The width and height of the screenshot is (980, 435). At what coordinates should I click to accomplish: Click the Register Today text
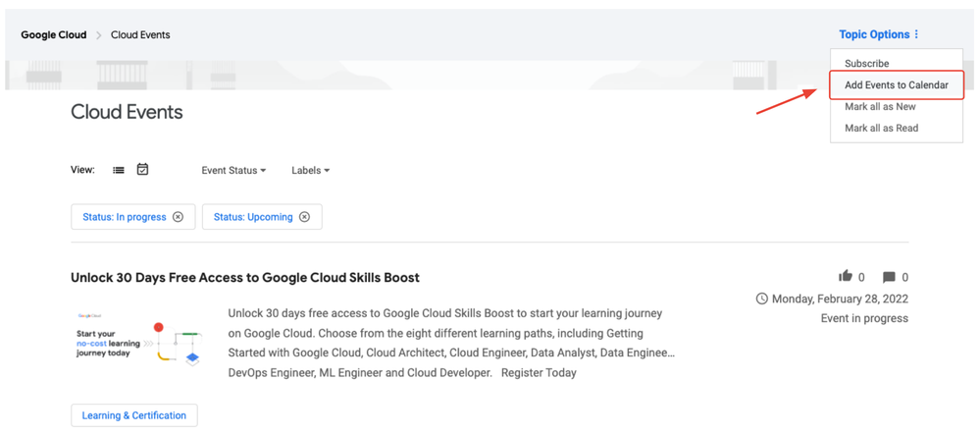[x=539, y=372]
